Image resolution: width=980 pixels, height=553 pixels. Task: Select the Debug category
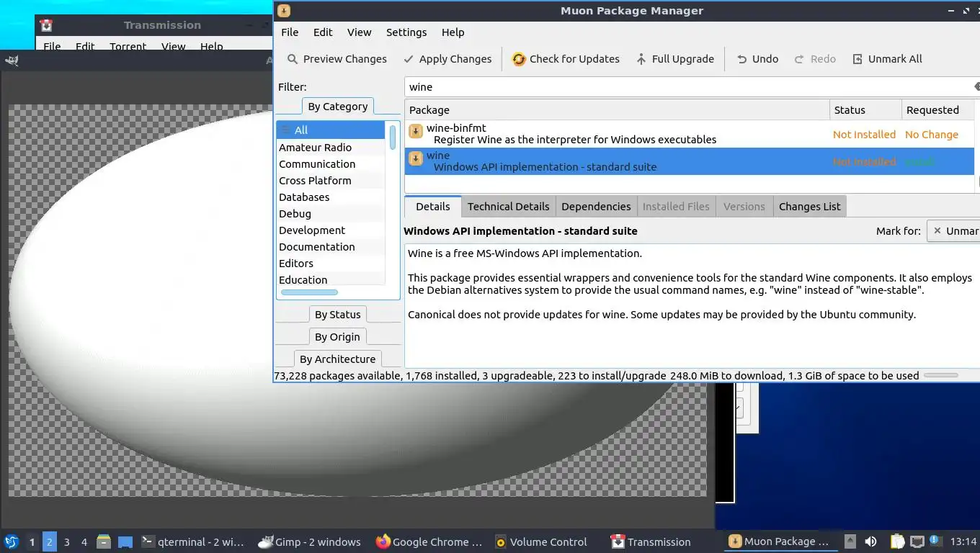tap(331, 214)
